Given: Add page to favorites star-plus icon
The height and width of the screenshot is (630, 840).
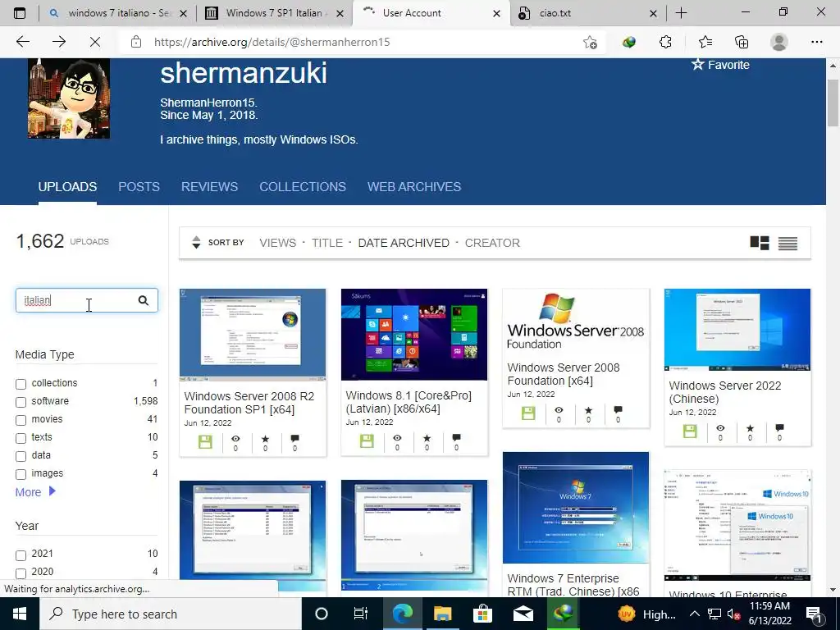Looking at the screenshot, I should coord(590,43).
